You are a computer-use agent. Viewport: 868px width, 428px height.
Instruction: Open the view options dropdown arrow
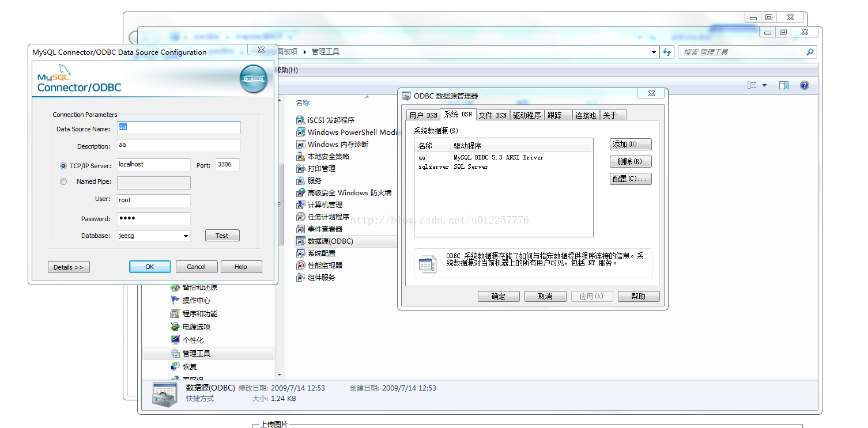tap(765, 85)
